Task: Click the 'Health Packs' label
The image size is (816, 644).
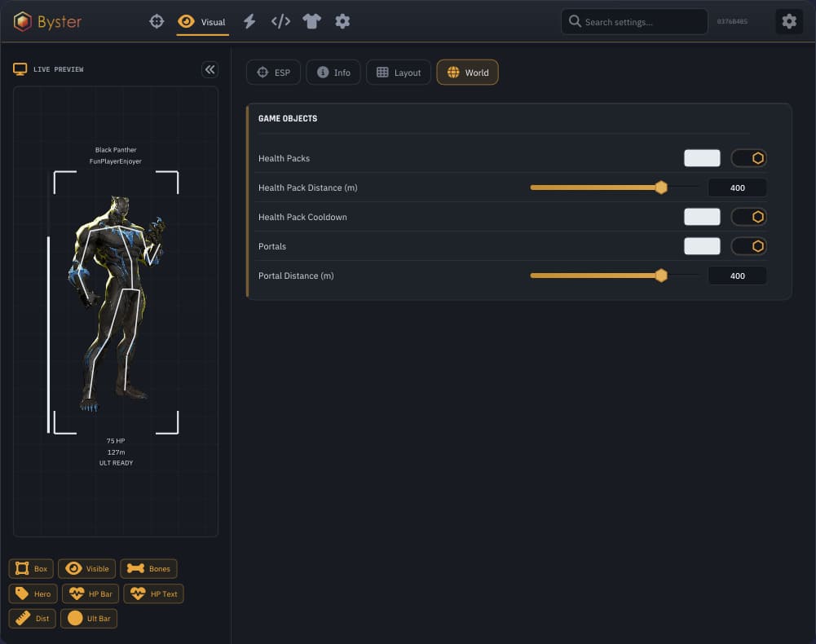Action: pyautogui.click(x=284, y=158)
